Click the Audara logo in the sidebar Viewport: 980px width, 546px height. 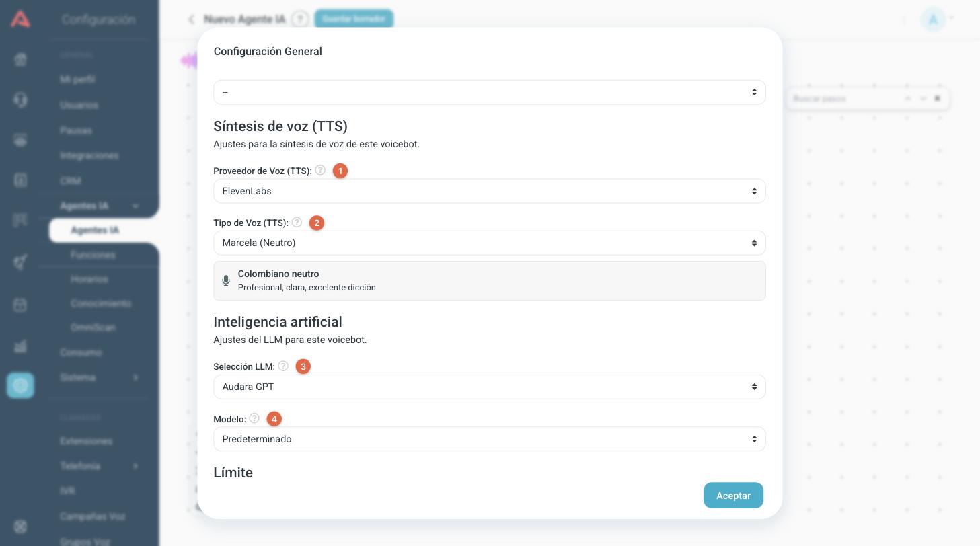click(x=20, y=19)
